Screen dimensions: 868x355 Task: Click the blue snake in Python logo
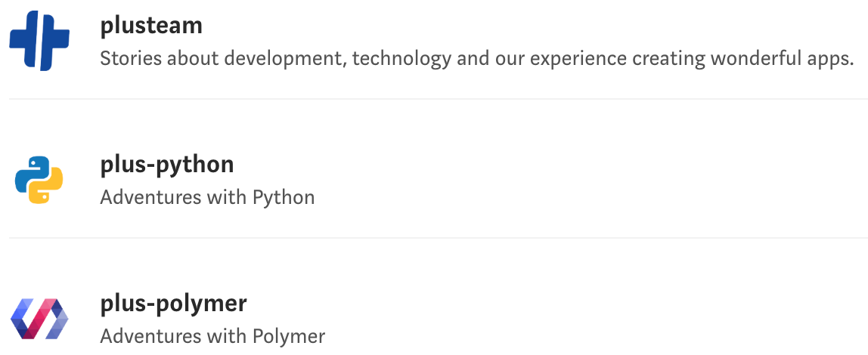click(30, 172)
